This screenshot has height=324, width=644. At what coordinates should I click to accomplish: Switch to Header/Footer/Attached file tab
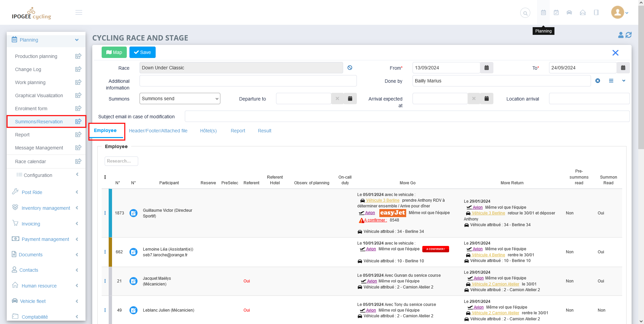coord(158,131)
